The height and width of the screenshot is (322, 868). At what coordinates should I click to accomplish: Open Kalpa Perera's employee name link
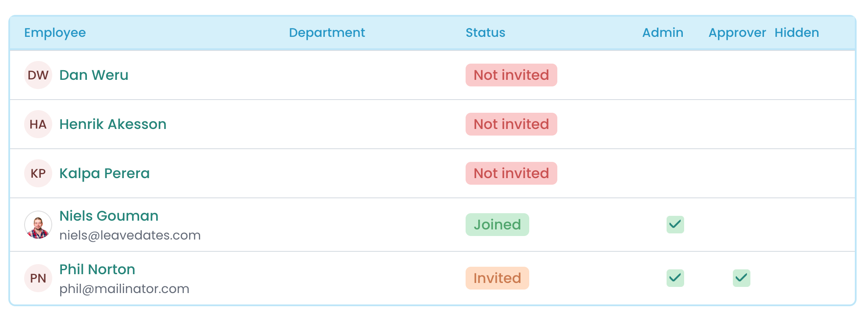[x=104, y=173]
